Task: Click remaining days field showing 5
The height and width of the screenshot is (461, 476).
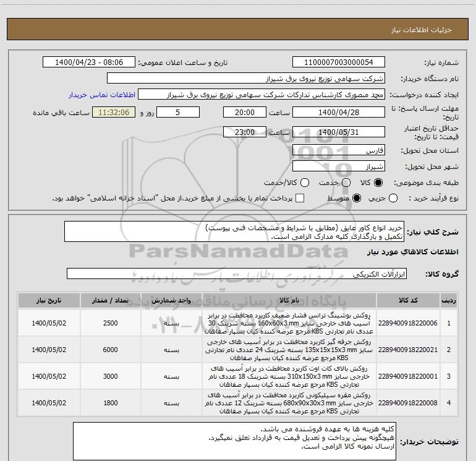Action: pyautogui.click(x=178, y=112)
